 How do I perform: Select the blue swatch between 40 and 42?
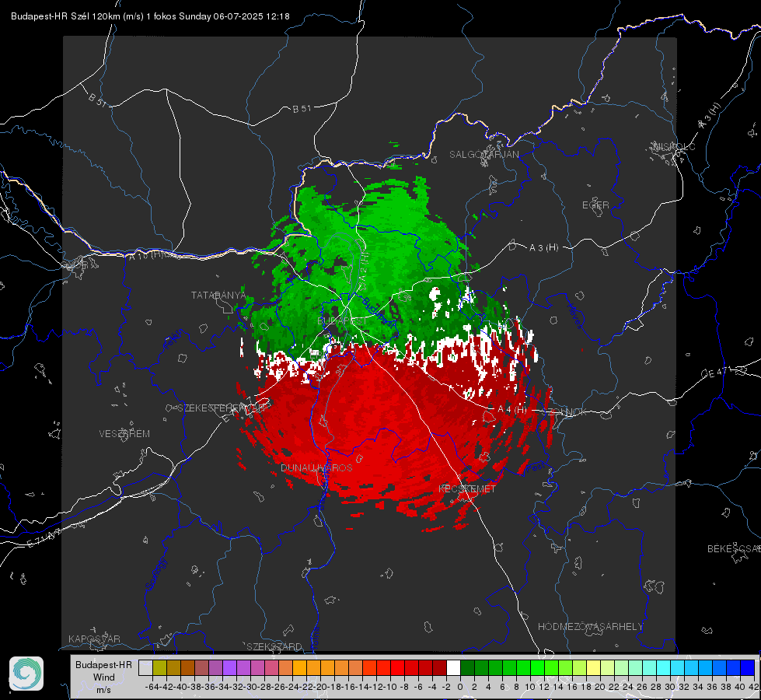pyautogui.click(x=748, y=667)
